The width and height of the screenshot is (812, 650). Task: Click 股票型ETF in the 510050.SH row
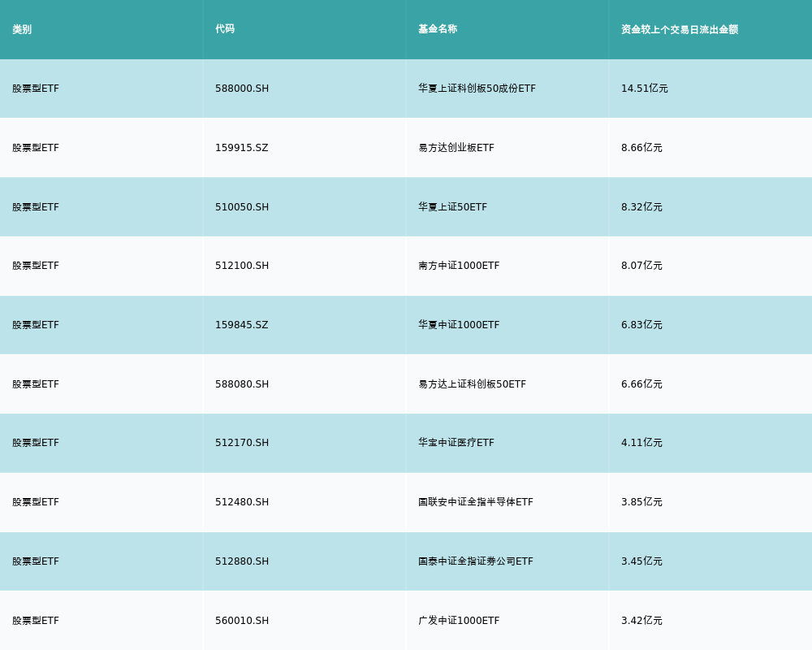click(36, 207)
